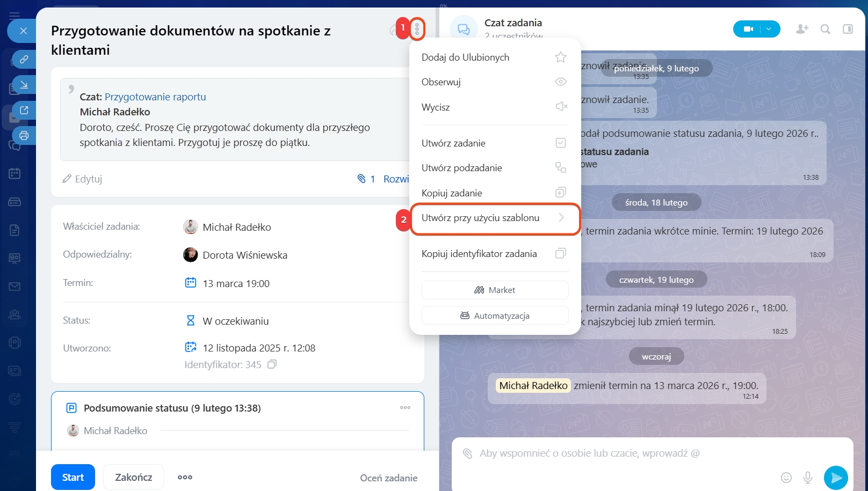Expand the video call options dropdown arrow
Image resolution: width=868 pixels, height=491 pixels.
tap(769, 29)
